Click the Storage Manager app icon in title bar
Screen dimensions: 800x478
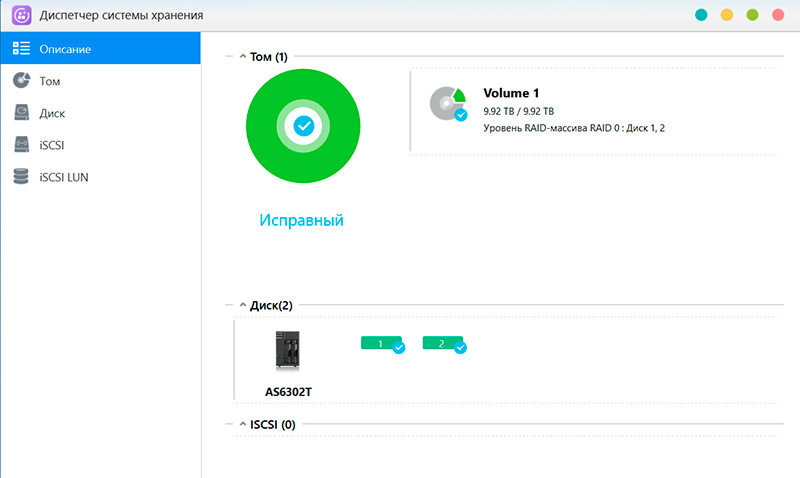click(21, 15)
